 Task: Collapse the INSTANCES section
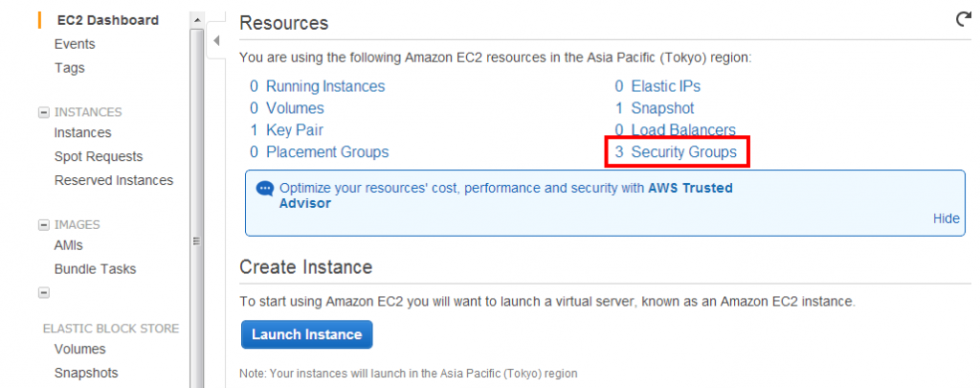coord(44,113)
